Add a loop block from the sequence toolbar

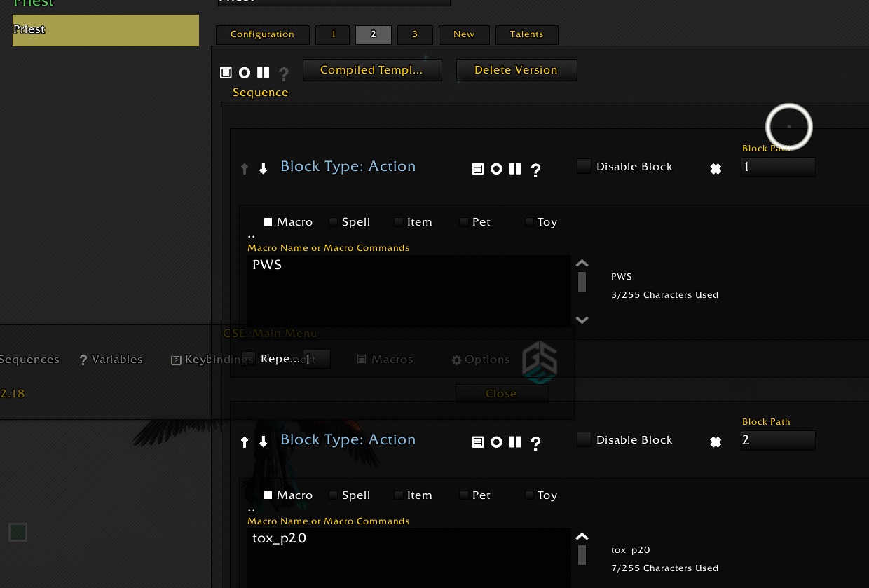click(x=245, y=72)
